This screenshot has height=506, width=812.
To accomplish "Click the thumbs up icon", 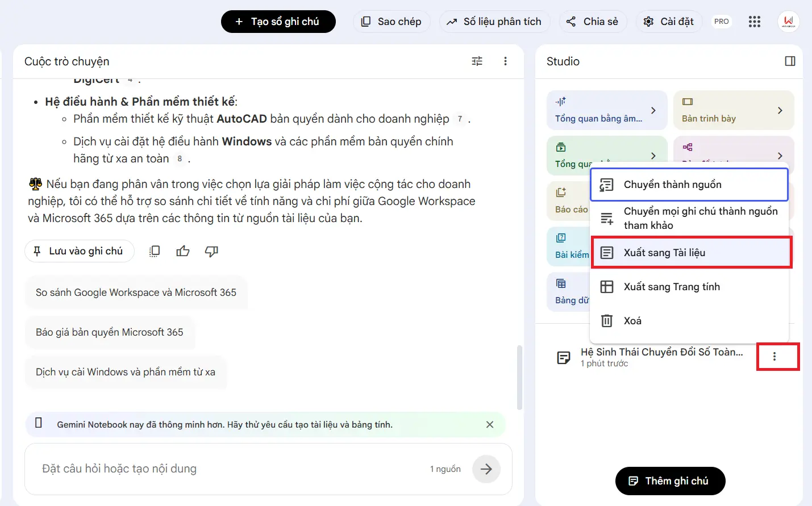I will click(183, 251).
